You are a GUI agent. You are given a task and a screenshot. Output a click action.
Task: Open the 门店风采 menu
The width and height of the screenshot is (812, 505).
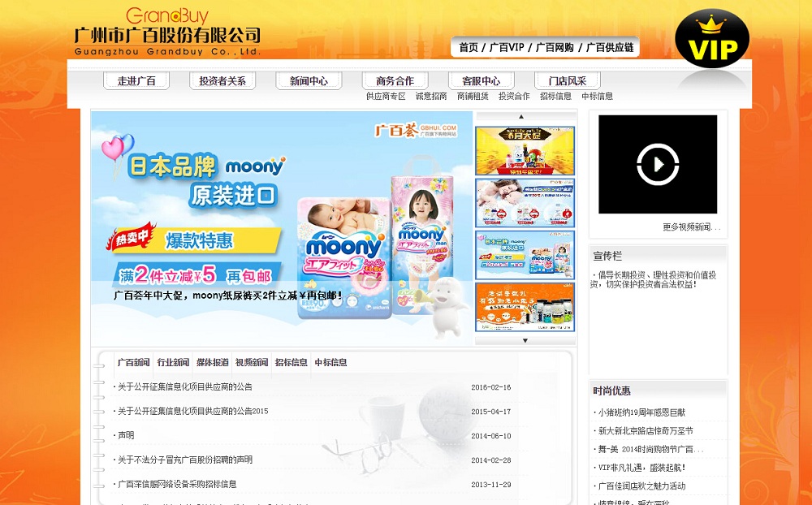pyautogui.click(x=568, y=81)
